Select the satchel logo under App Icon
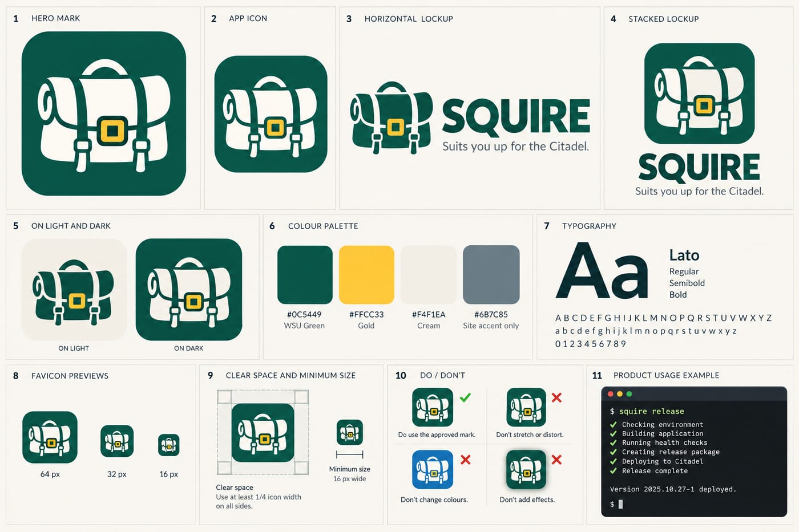799x532 pixels. [x=271, y=114]
